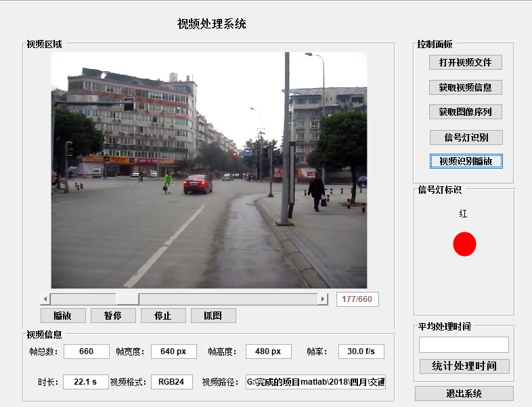Click the 视频格式: label
The width and height of the screenshot is (532, 407).
pos(128,382)
